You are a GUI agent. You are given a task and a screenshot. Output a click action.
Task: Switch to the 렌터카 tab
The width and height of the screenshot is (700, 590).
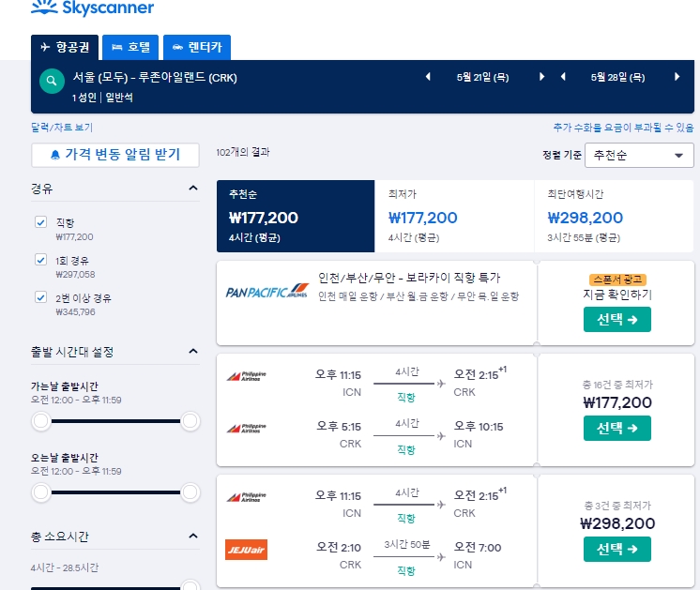pos(197,47)
